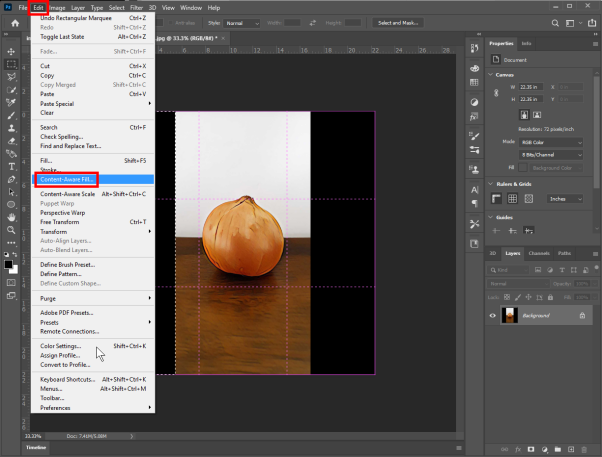Select the Rectangular Marquee tool

[x=11, y=64]
